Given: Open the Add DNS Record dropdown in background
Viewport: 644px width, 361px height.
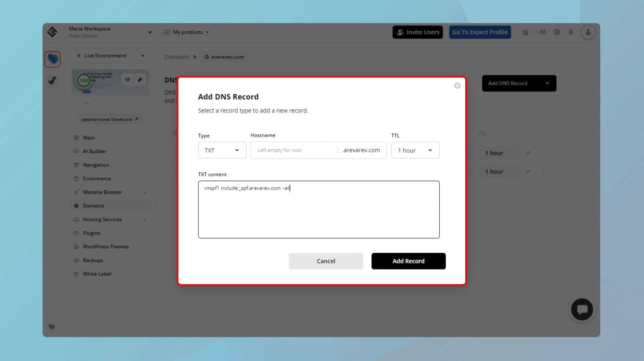Looking at the screenshot, I should [519, 83].
